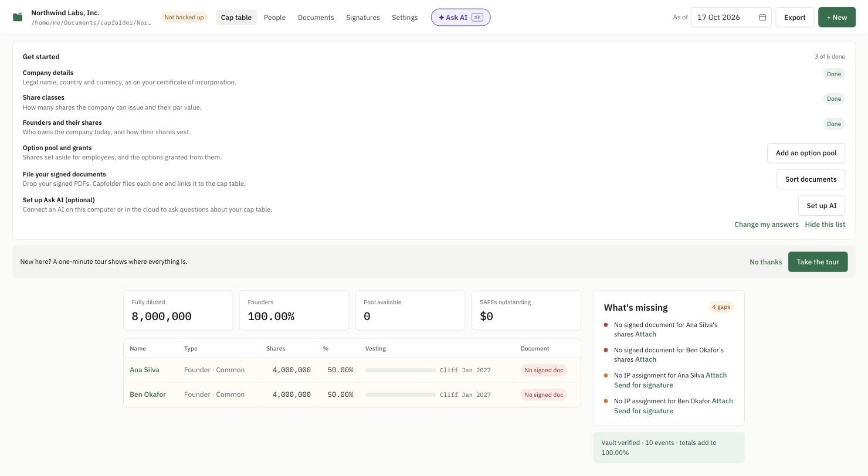Viewport: 868px width, 476px height.
Task: Open the calendar picker icon in the date field
Action: click(762, 17)
